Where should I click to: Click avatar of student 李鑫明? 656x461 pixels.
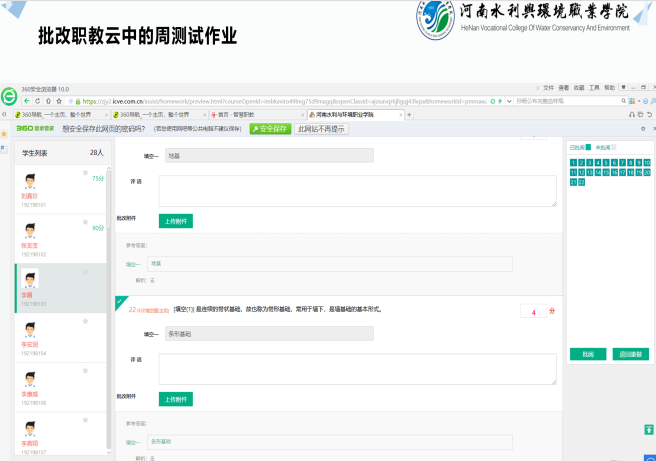30,428
